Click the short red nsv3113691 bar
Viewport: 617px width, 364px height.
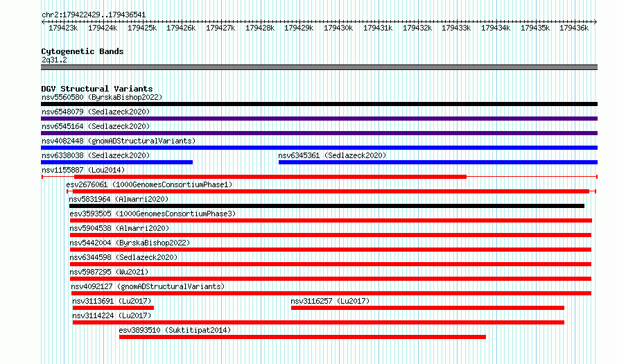coord(113,308)
